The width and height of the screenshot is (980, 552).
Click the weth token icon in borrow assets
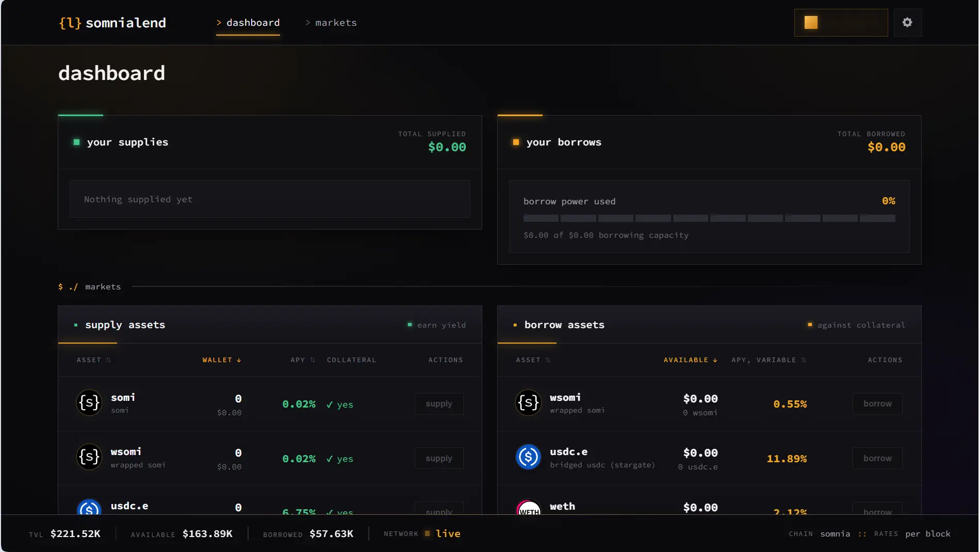coord(528,508)
